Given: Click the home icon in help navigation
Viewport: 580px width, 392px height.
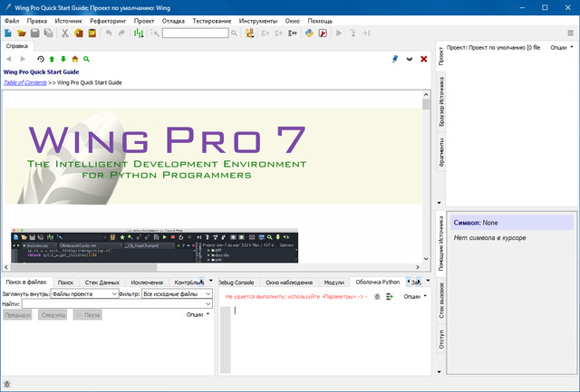Looking at the screenshot, I should (74, 59).
